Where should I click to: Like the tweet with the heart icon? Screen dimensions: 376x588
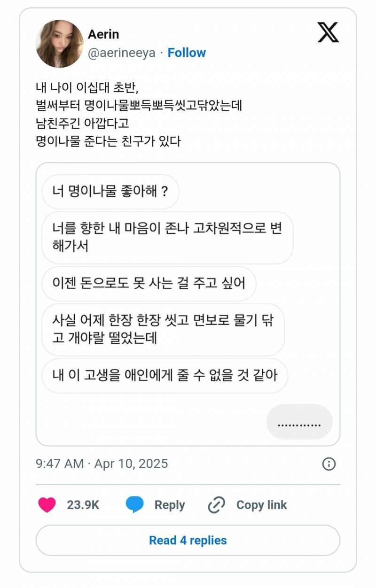[x=47, y=505]
